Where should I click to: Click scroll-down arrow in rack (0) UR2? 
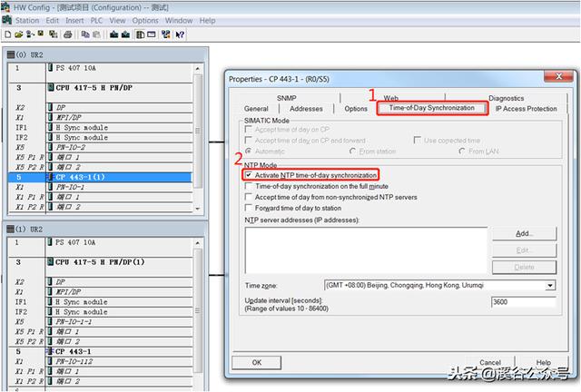tap(198, 209)
